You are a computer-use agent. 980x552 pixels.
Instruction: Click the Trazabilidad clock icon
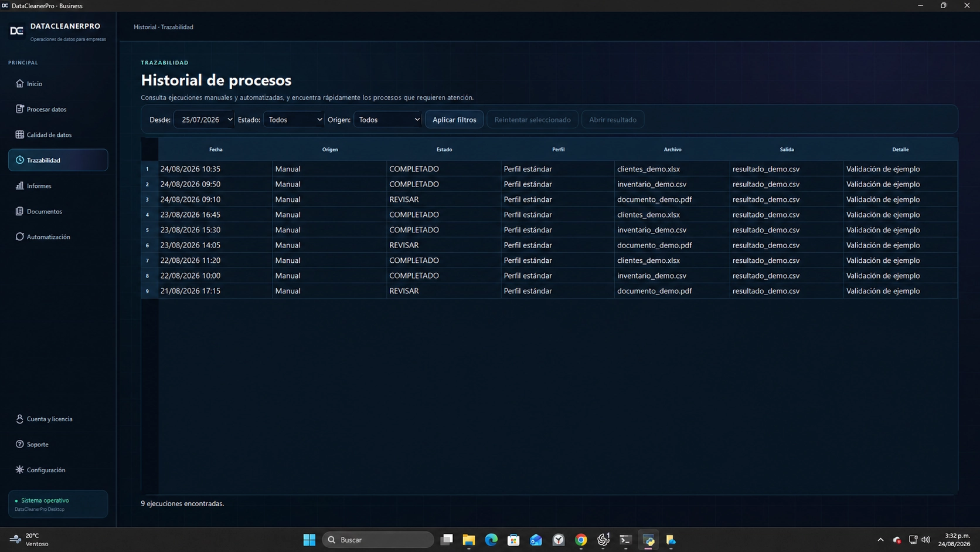pyautogui.click(x=19, y=160)
